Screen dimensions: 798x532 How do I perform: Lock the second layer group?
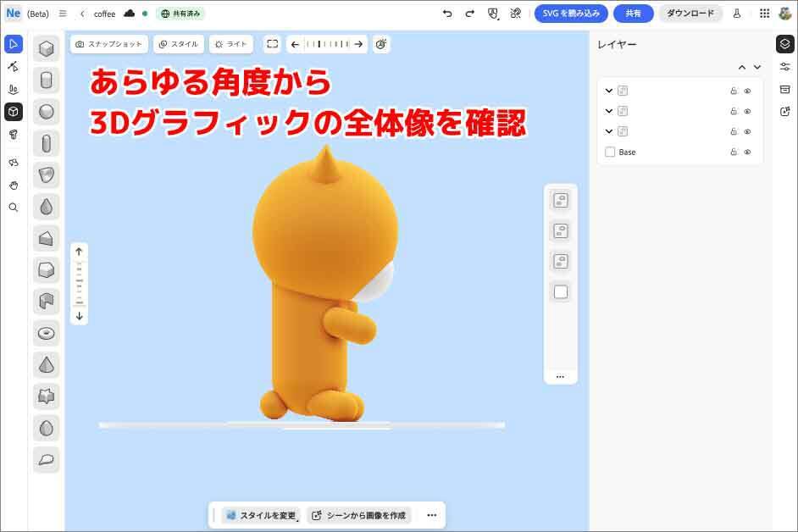coord(734,112)
